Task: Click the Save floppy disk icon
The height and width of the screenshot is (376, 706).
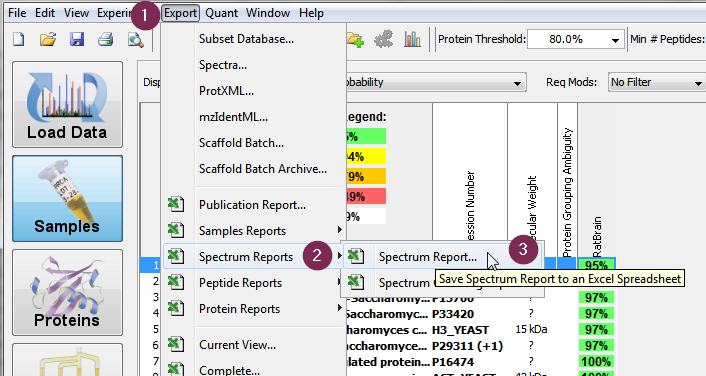Action: click(77, 40)
